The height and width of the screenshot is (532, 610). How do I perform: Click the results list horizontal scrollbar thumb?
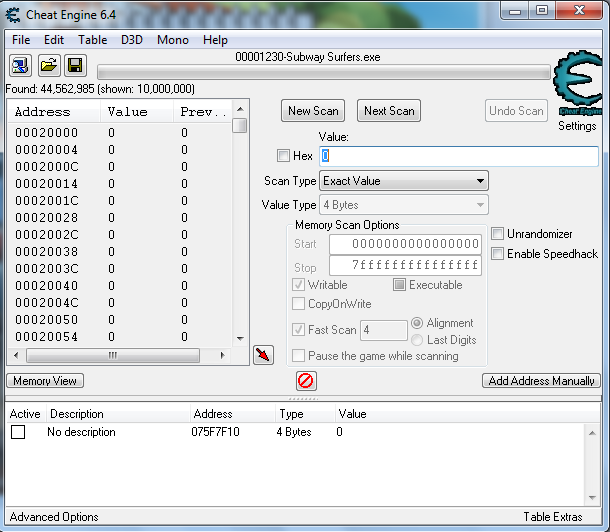click(x=113, y=355)
